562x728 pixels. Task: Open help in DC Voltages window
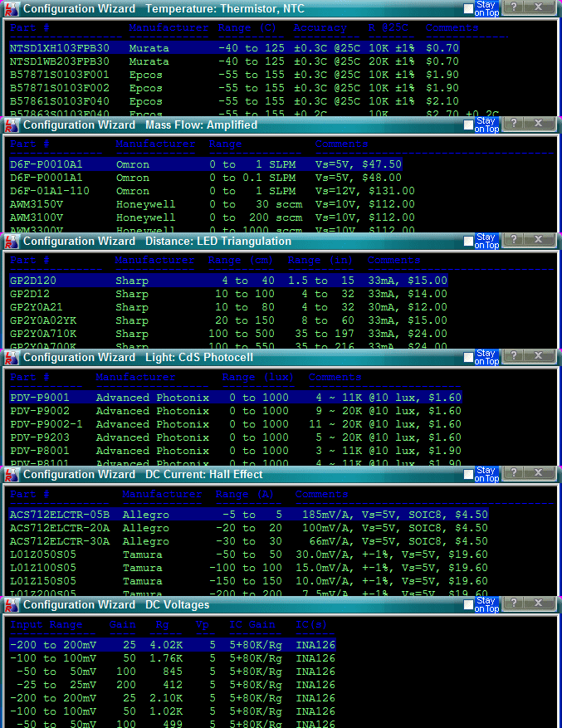pyautogui.click(x=514, y=603)
